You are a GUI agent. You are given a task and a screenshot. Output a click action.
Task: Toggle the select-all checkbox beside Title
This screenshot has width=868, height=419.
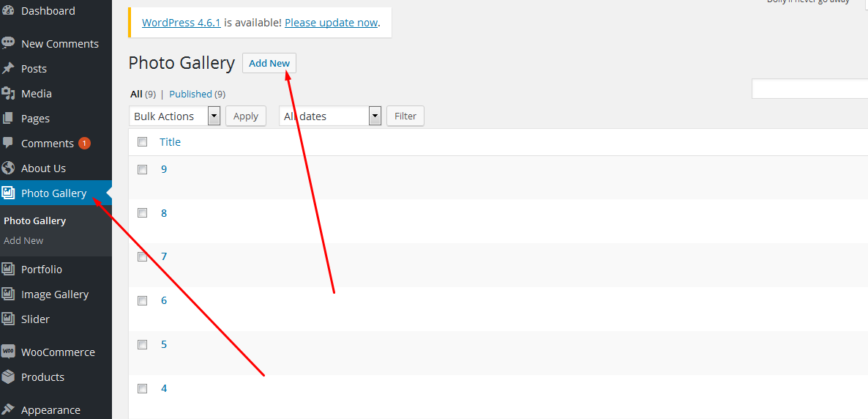[x=142, y=142]
